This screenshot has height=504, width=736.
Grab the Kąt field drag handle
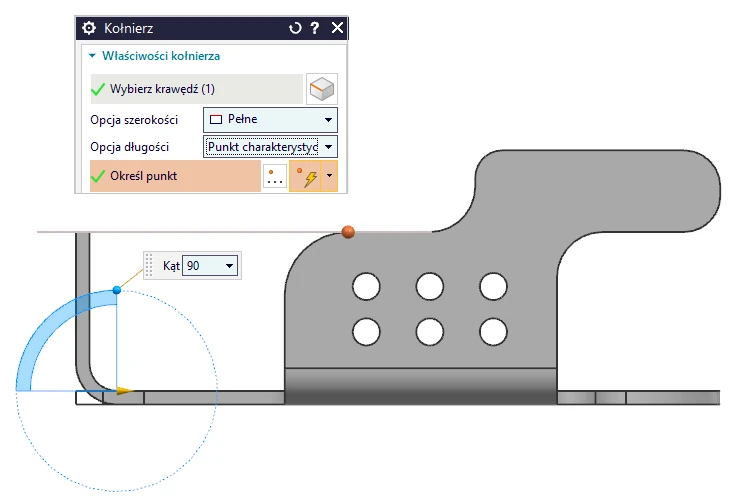[x=150, y=266]
